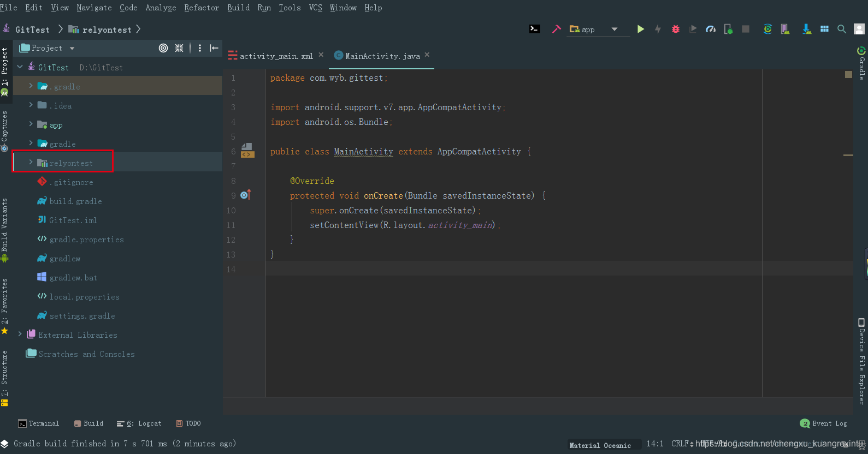The image size is (868, 454).
Task: Expand the .gradle folder
Action: tap(31, 86)
